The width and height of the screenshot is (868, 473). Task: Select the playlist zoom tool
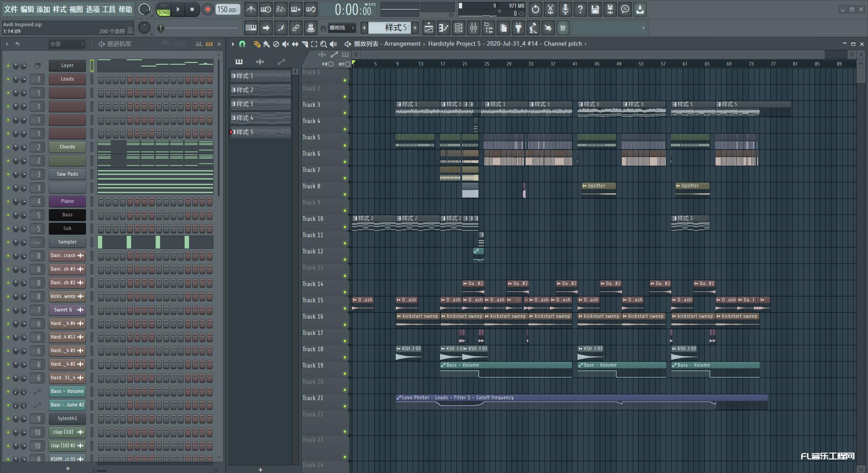(x=323, y=44)
